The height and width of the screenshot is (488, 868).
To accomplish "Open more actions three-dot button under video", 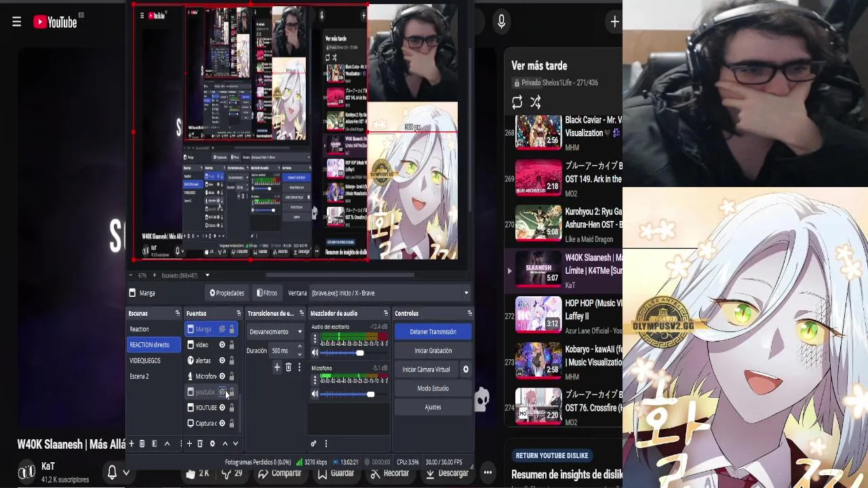I will point(487,472).
